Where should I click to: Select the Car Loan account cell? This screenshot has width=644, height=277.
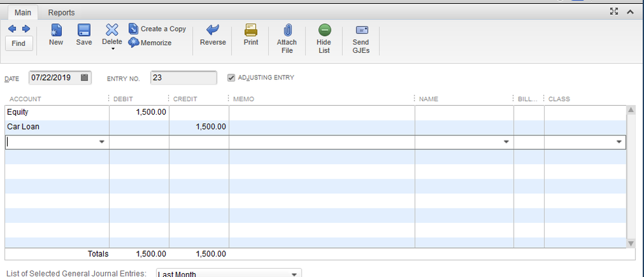[x=57, y=127]
